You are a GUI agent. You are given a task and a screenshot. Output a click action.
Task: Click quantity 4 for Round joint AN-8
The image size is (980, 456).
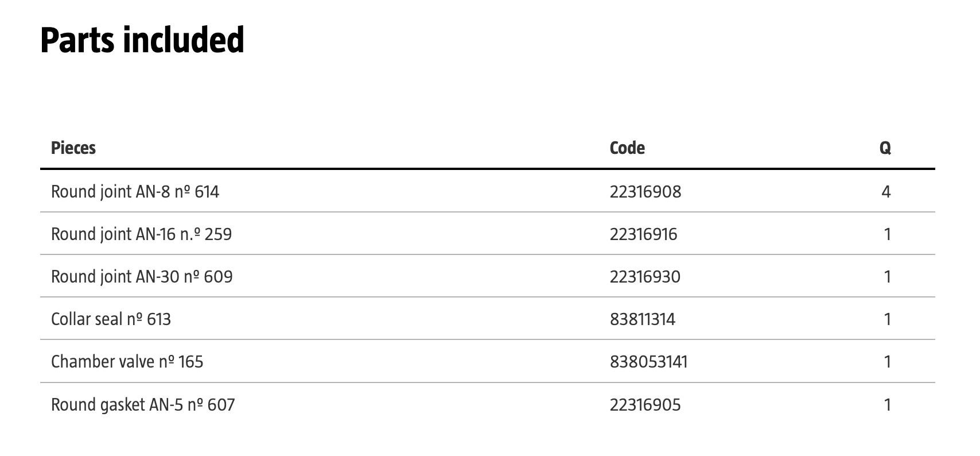point(886,191)
